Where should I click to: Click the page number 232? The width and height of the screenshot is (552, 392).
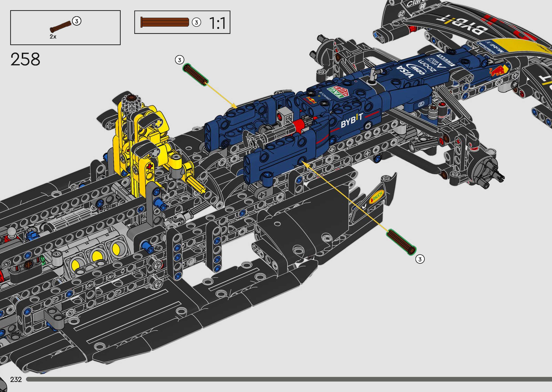click(x=16, y=379)
